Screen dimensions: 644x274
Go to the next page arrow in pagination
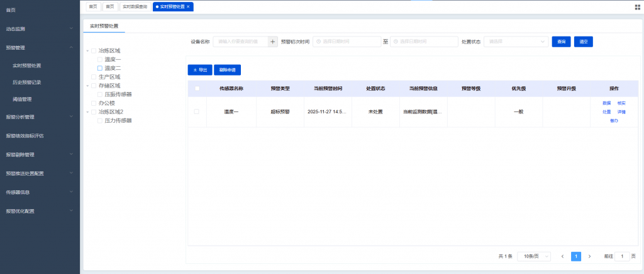pos(589,256)
